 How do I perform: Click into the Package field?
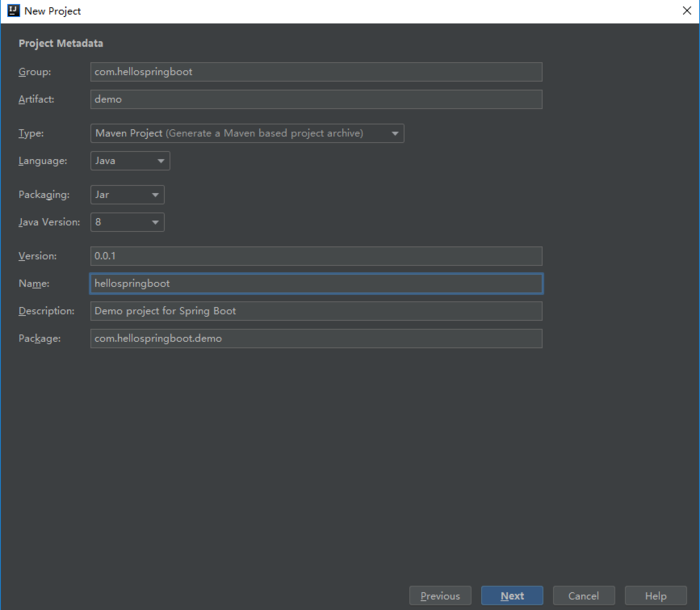click(316, 338)
